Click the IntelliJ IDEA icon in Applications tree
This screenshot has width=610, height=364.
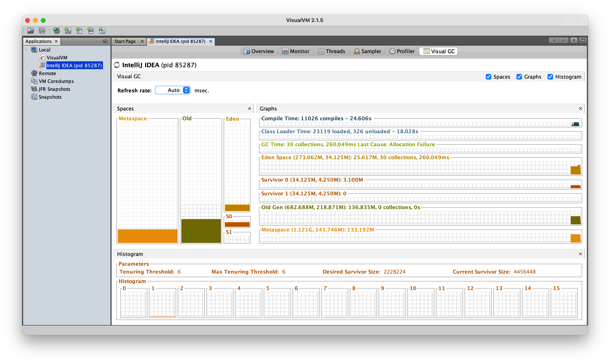pyautogui.click(x=42, y=65)
